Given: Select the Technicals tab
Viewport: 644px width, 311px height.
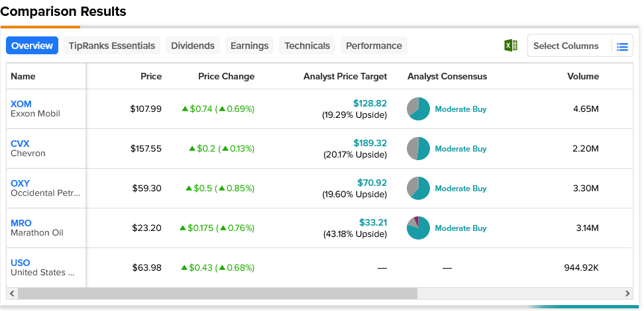Looking at the screenshot, I should point(307,46).
